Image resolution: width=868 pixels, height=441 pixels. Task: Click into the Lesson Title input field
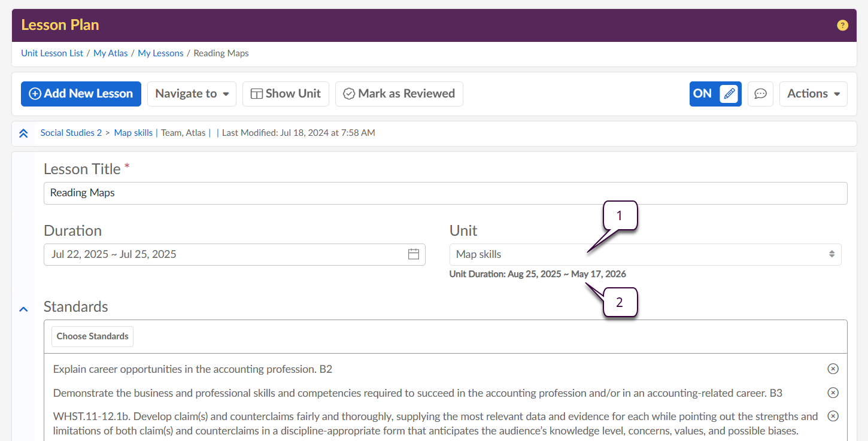click(445, 193)
